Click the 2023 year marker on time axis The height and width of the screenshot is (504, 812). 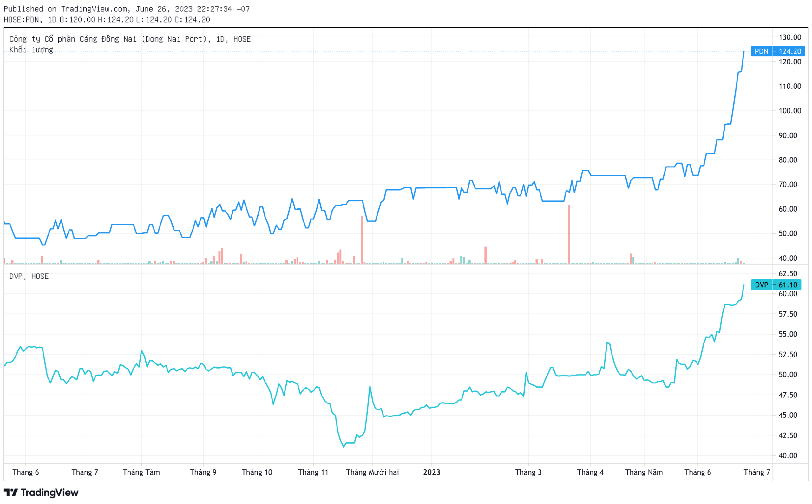[432, 473]
